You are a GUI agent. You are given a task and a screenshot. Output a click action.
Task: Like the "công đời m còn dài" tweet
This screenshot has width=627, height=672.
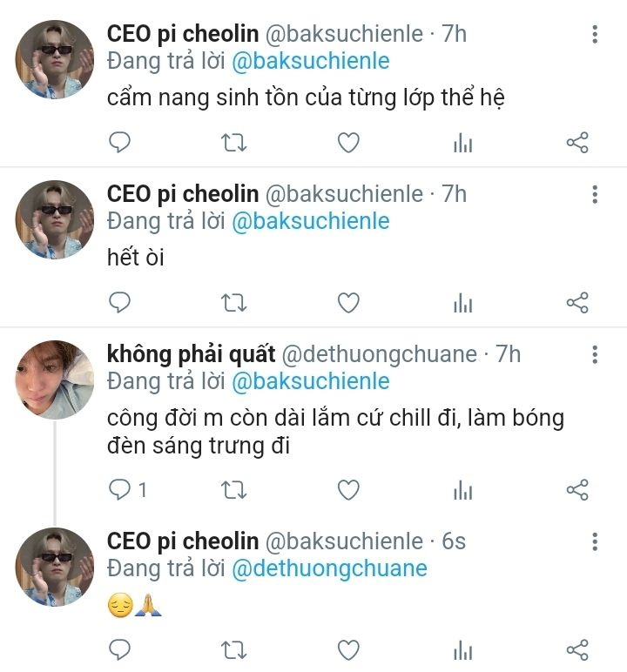348,490
